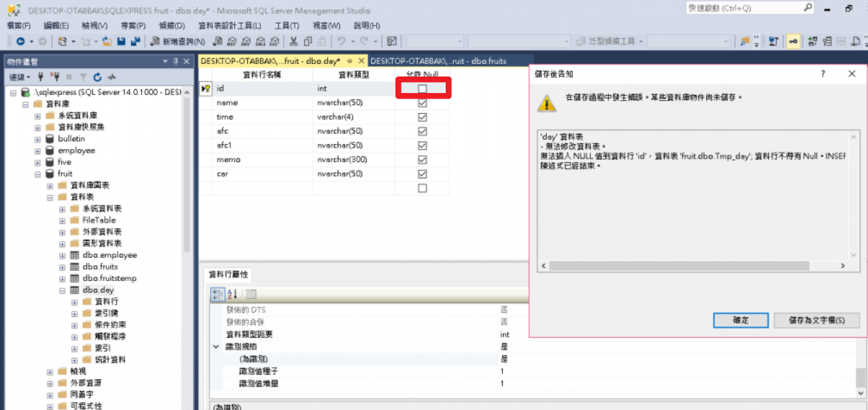The image size is (868, 410).
Task: Click the refresh icon in Object Explorer
Action: click(x=97, y=76)
